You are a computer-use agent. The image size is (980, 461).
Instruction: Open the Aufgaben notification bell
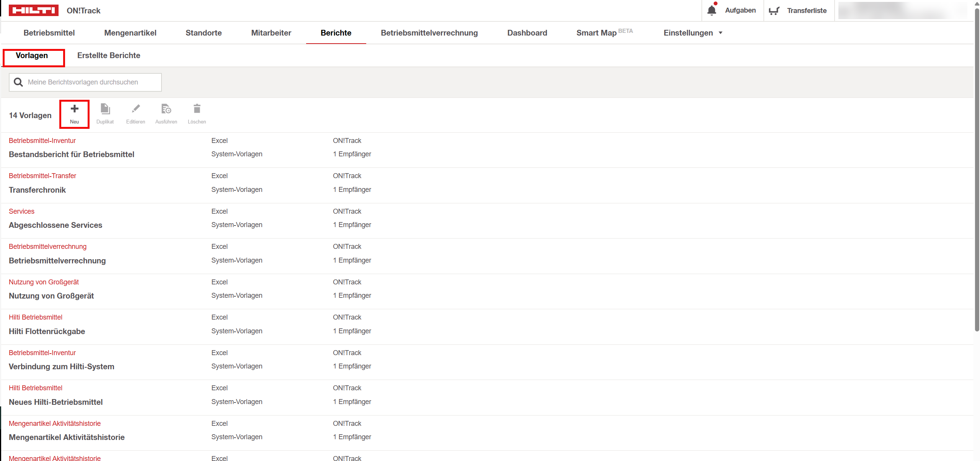pyautogui.click(x=712, y=10)
